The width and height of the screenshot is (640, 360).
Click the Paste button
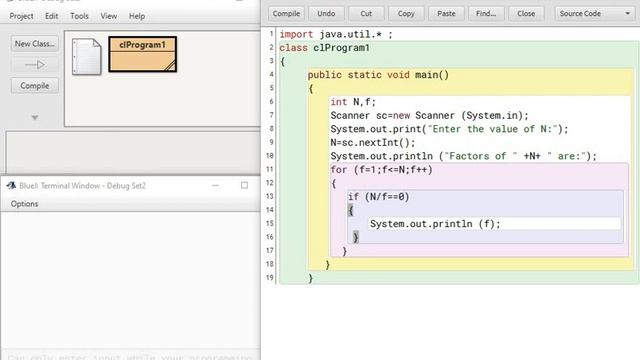pyautogui.click(x=446, y=13)
